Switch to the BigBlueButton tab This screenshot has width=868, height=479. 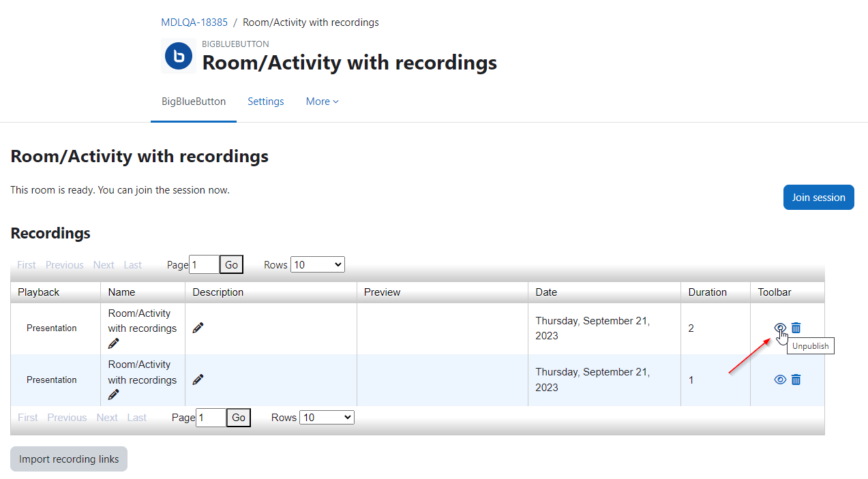point(194,102)
